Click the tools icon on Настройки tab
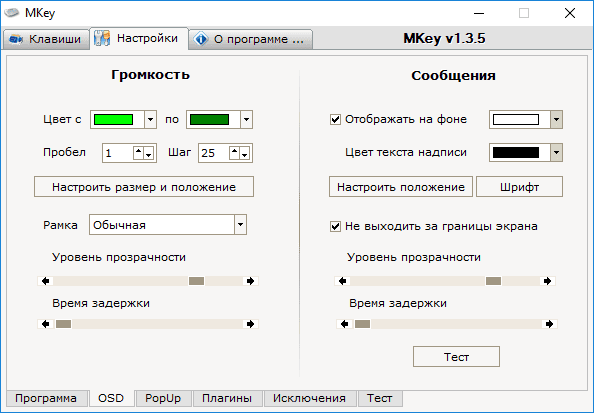The width and height of the screenshot is (594, 413). pyautogui.click(x=102, y=38)
